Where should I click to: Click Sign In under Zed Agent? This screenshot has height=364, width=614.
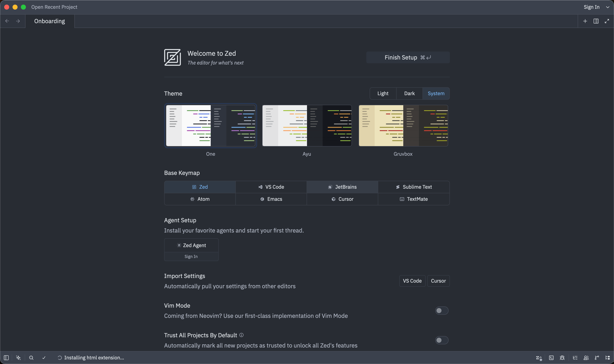pos(191,257)
